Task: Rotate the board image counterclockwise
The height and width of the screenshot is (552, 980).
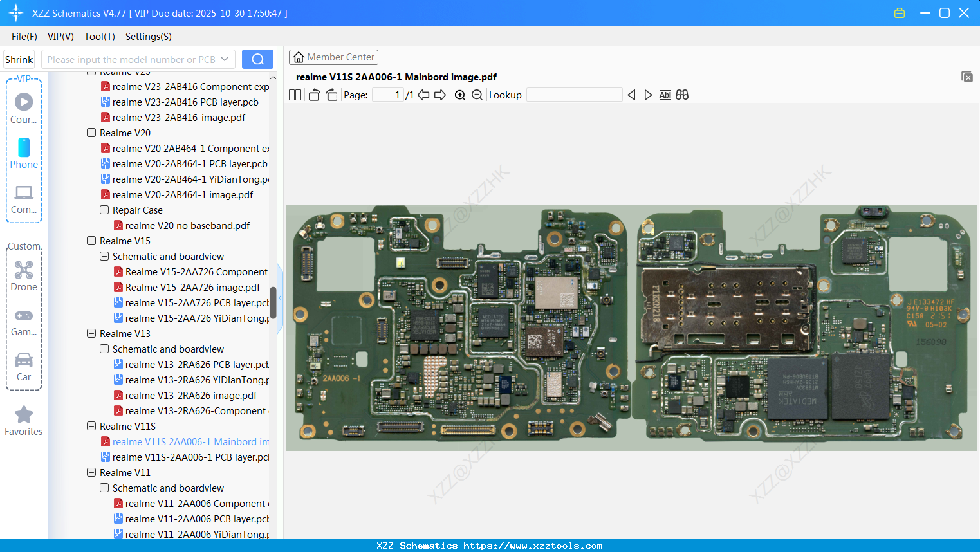Action: click(313, 95)
